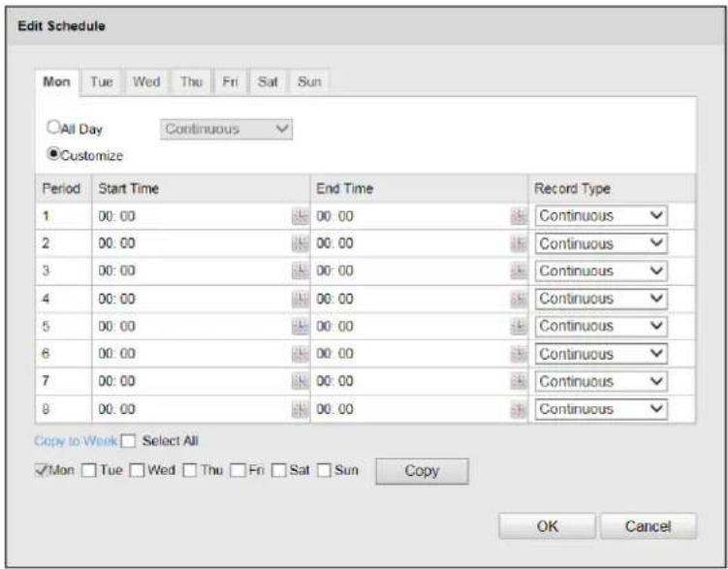Image resolution: width=728 pixels, height=569 pixels.
Task: Dismiss dialog with the Cancel button
Action: coord(649,525)
